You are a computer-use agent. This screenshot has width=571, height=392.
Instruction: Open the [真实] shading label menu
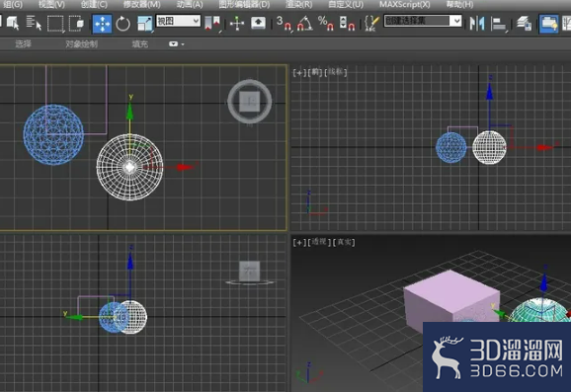[x=344, y=242]
